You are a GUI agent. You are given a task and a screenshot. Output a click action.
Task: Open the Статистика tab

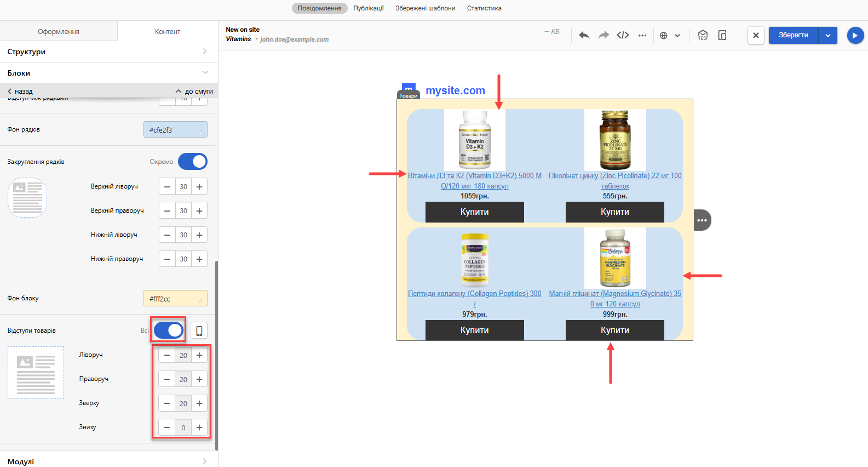484,8
